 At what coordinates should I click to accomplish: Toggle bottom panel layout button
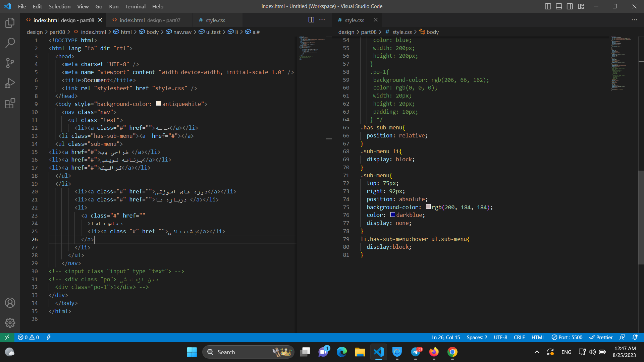click(x=559, y=6)
